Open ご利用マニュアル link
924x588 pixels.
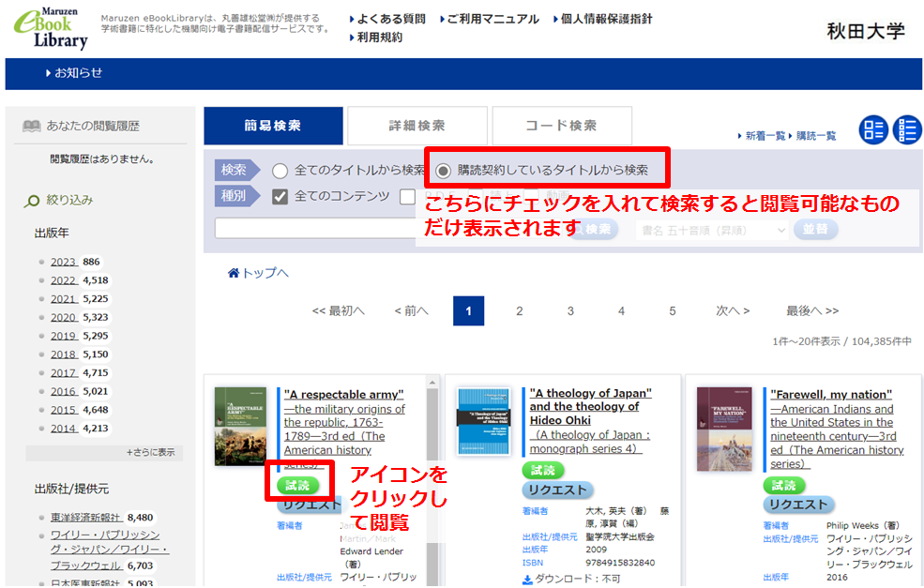pyautogui.click(x=490, y=19)
